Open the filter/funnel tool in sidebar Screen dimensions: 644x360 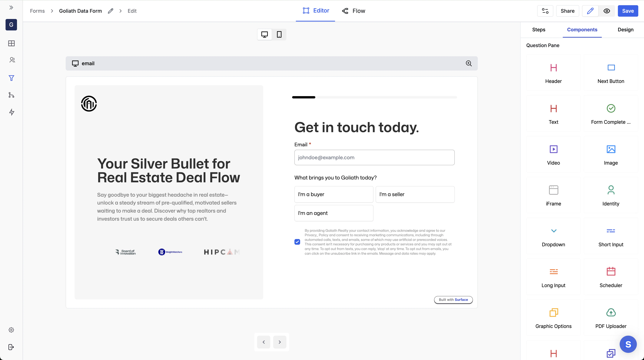[x=11, y=78]
